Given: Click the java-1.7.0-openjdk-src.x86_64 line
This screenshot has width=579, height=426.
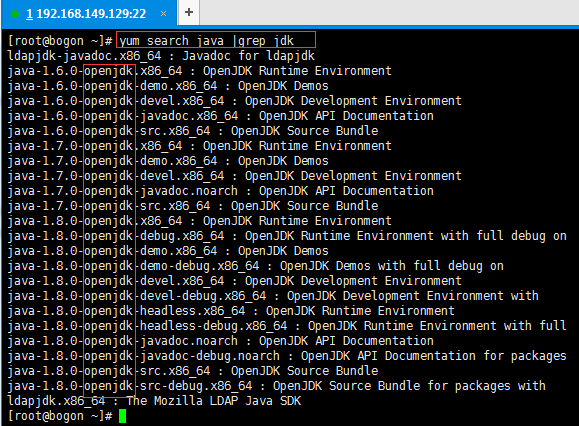Looking at the screenshot, I should coord(193,206).
